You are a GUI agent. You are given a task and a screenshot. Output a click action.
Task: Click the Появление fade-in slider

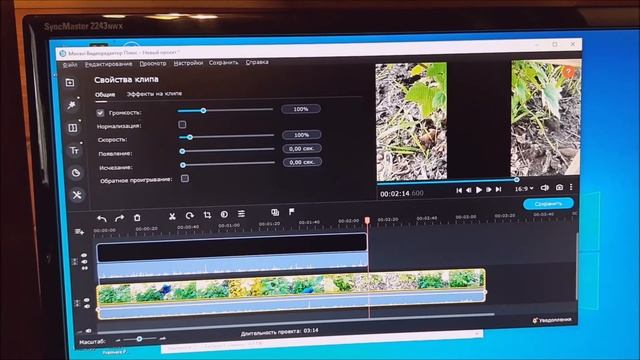pos(227,150)
